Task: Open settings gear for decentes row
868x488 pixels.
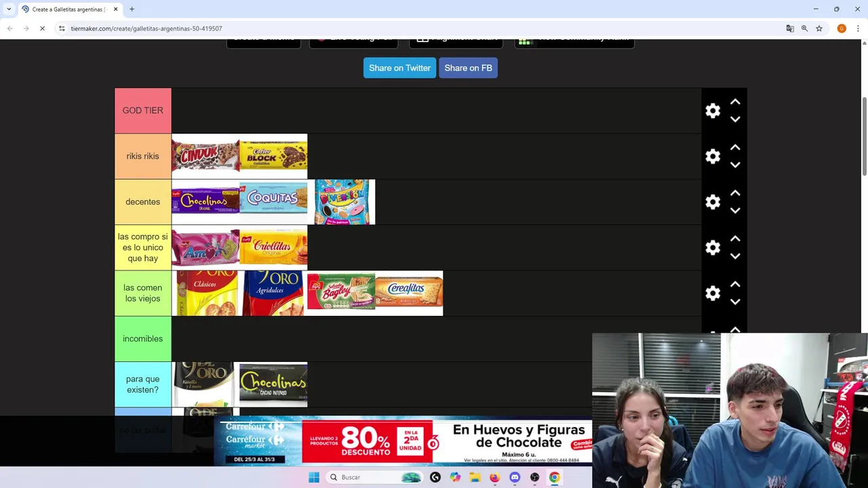Action: (x=713, y=202)
